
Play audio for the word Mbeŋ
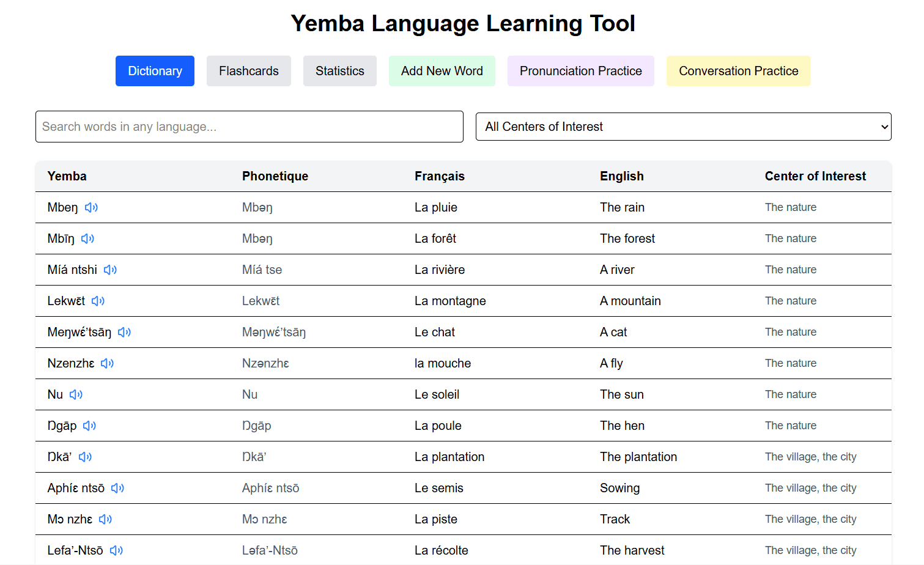pyautogui.click(x=91, y=207)
